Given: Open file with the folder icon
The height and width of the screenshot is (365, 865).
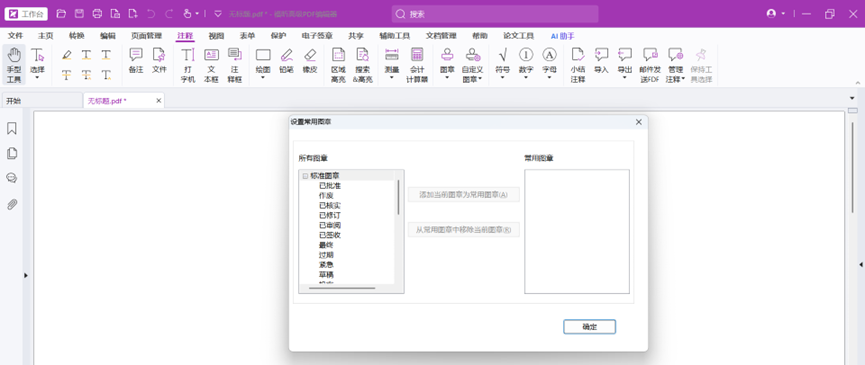Looking at the screenshot, I should click(x=61, y=14).
